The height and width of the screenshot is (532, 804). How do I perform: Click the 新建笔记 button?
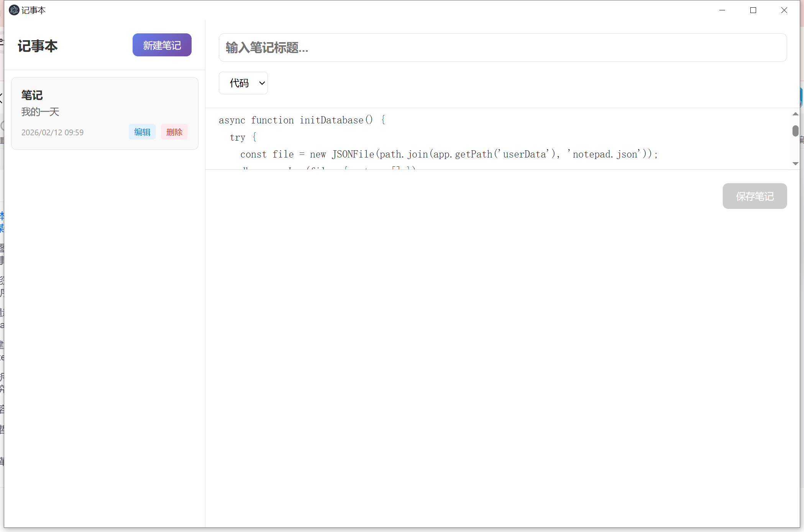[x=162, y=45]
